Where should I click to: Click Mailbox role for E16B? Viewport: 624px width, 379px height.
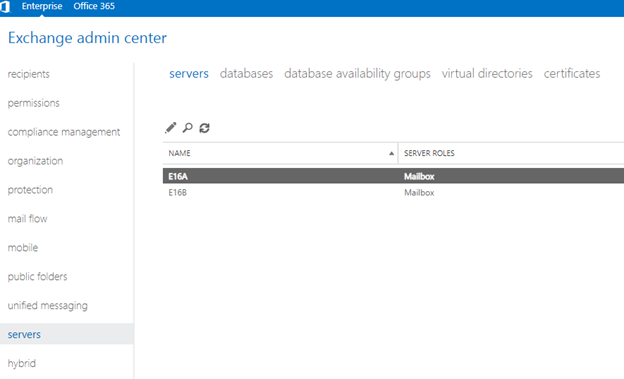tap(419, 193)
